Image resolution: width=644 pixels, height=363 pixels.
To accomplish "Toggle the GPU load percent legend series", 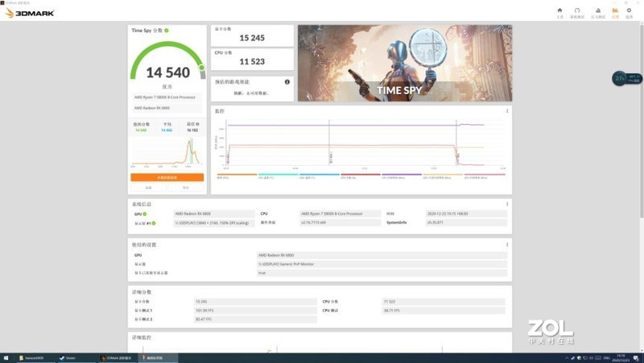I will pyautogui.click(x=361, y=176).
